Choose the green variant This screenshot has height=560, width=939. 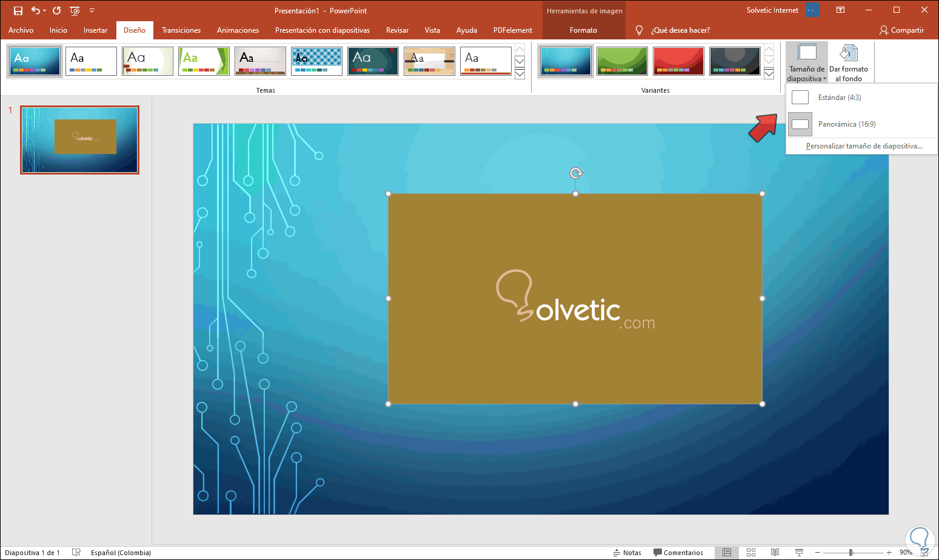point(622,61)
